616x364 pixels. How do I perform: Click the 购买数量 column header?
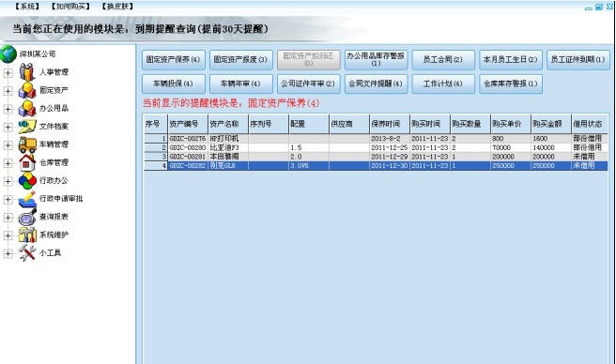click(x=470, y=124)
